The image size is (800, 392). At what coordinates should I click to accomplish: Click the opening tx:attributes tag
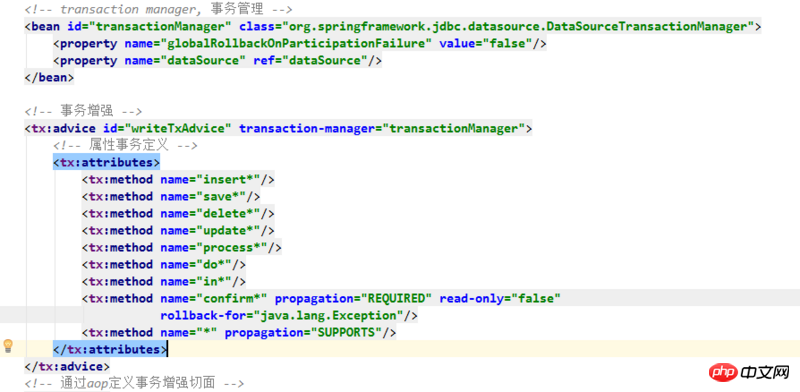click(x=107, y=162)
